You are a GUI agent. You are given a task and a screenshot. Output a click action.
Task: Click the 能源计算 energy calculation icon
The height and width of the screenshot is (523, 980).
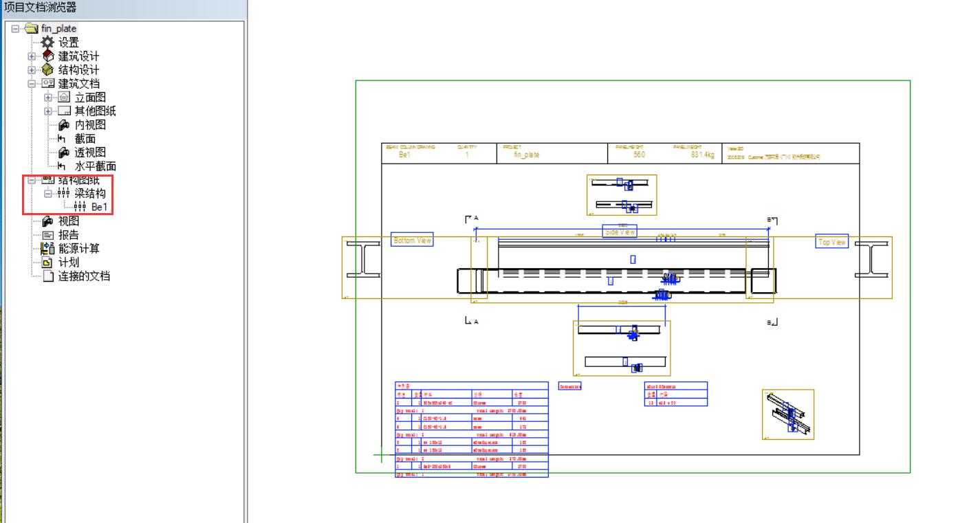pyautogui.click(x=48, y=249)
